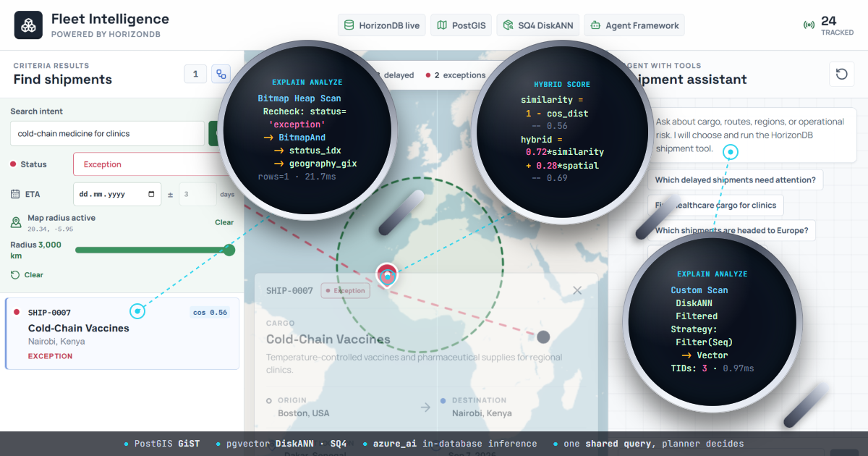This screenshot has height=456, width=868.
Task: Click the Exception badge in the map popup
Action: tap(346, 291)
